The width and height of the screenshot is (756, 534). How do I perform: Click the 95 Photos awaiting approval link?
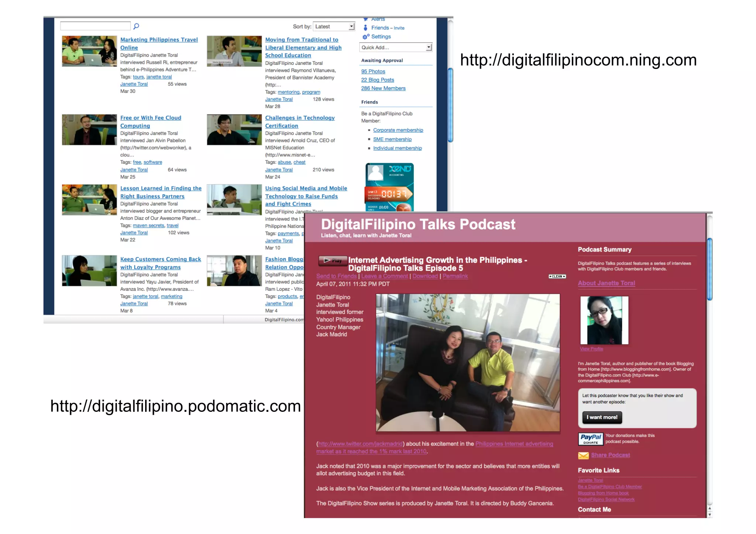point(373,72)
